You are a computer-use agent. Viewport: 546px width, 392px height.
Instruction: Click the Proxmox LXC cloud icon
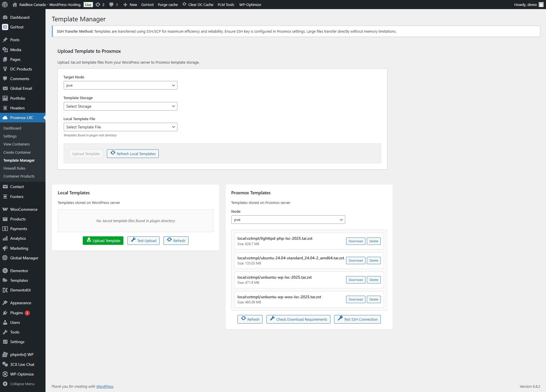pos(5,118)
